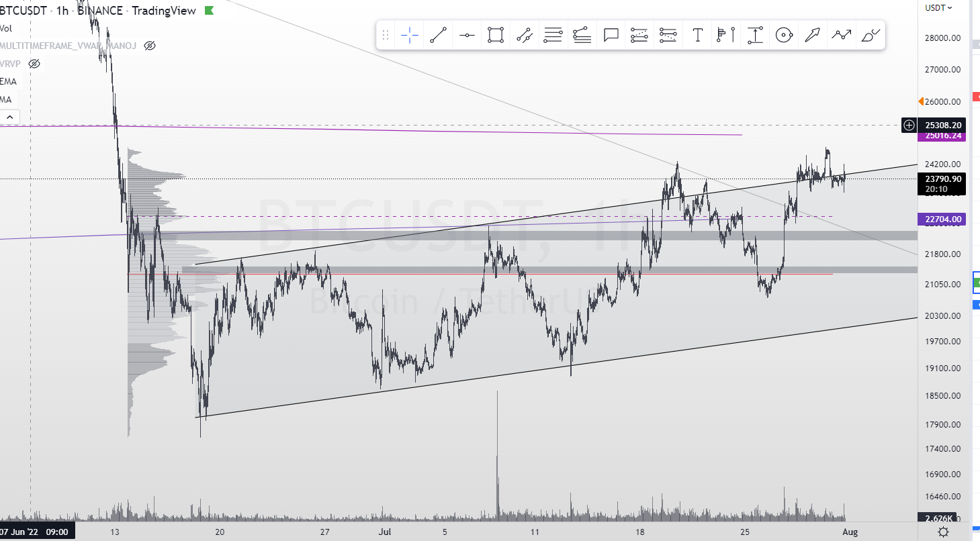
Task: Select the price range measure tool
Action: click(x=755, y=35)
